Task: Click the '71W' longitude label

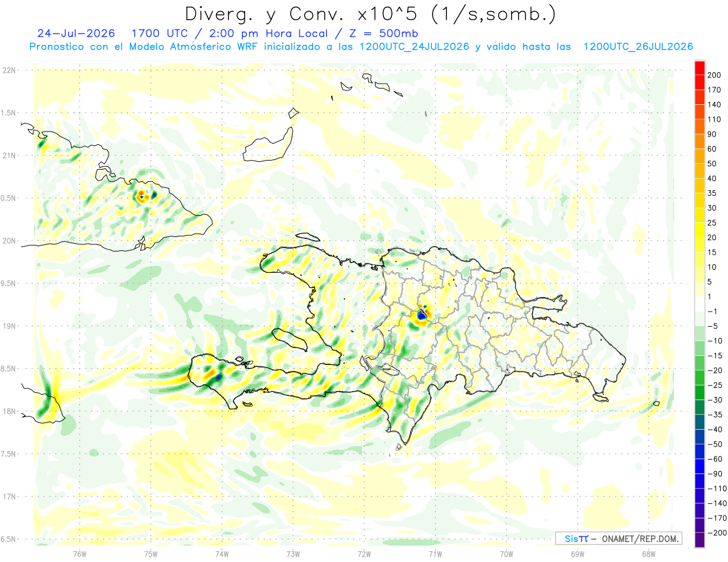Action: (x=435, y=554)
